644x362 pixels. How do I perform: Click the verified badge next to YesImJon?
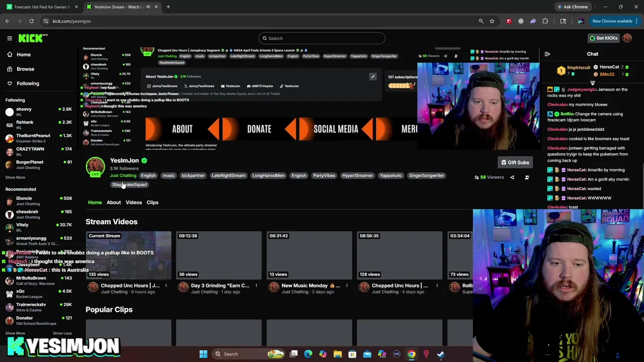[x=144, y=161]
